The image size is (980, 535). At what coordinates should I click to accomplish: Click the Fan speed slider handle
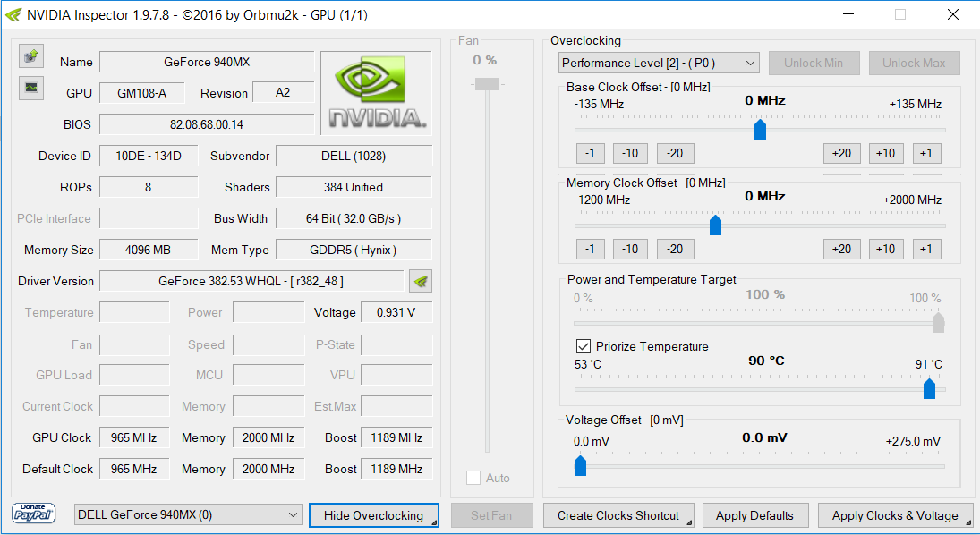click(x=487, y=84)
